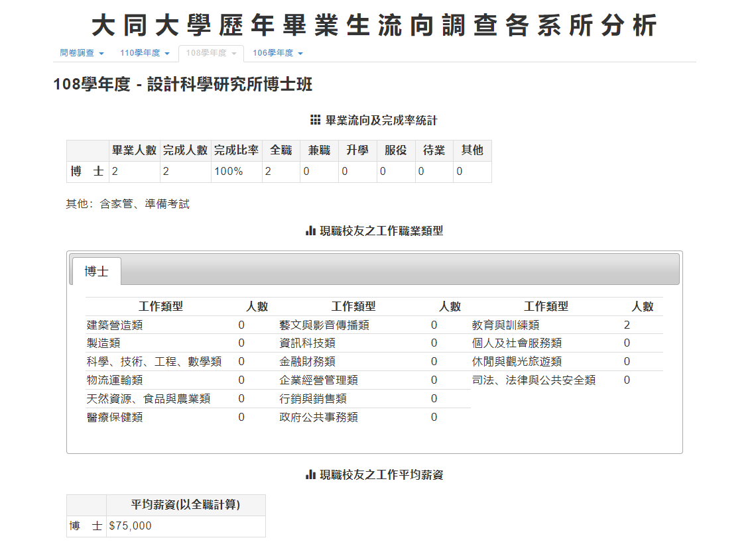Click the 完成比率 column header

(x=236, y=150)
